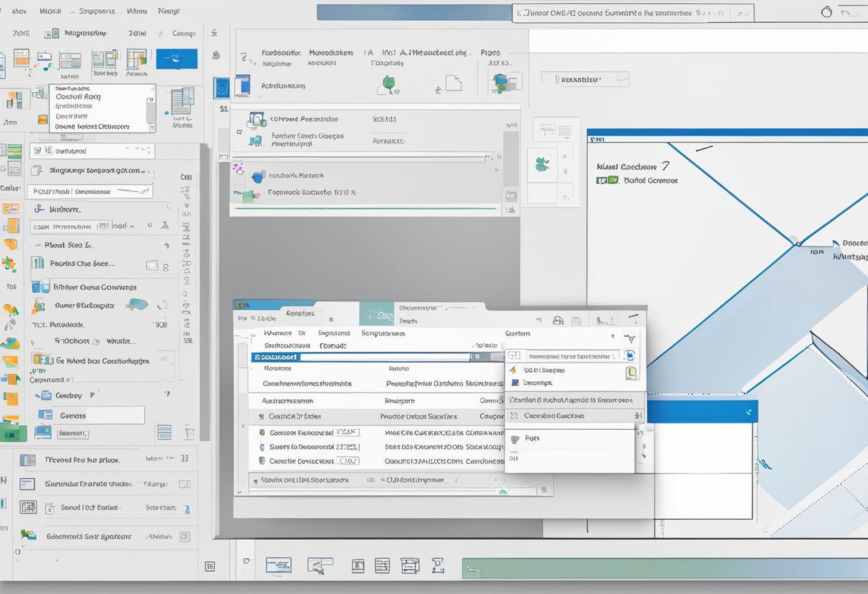Click the green tree icon in the ribbon
The image size is (868, 594).
[x=388, y=83]
